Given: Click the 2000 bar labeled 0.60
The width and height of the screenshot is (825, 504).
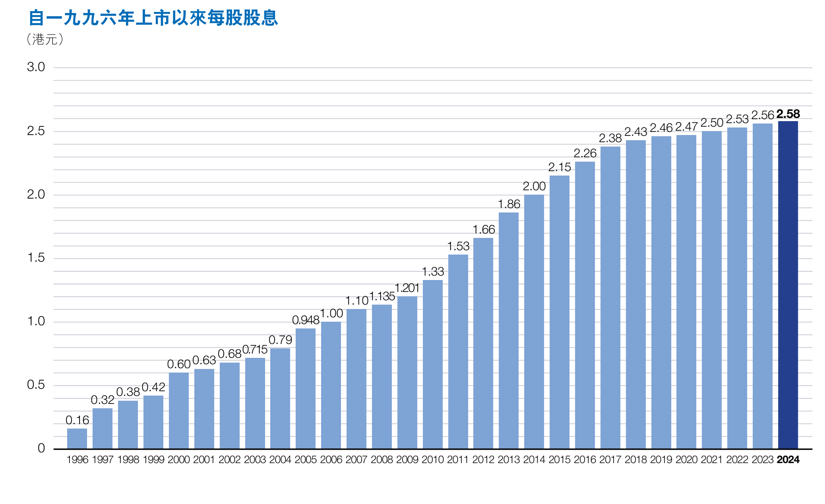Looking at the screenshot, I should [x=179, y=410].
